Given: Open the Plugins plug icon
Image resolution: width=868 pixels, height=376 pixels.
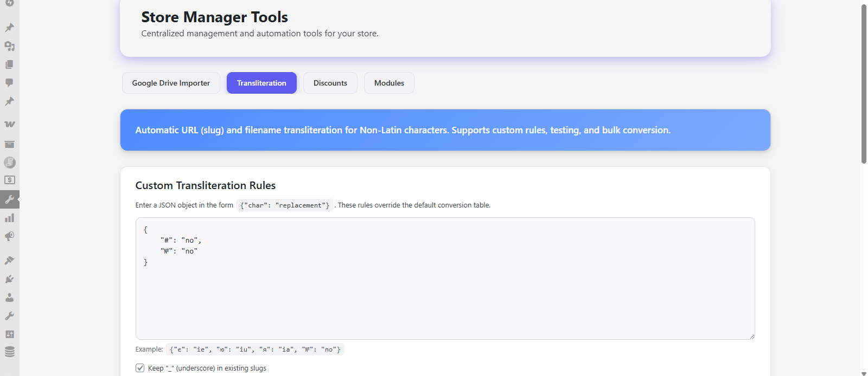Looking at the screenshot, I should click(9, 279).
